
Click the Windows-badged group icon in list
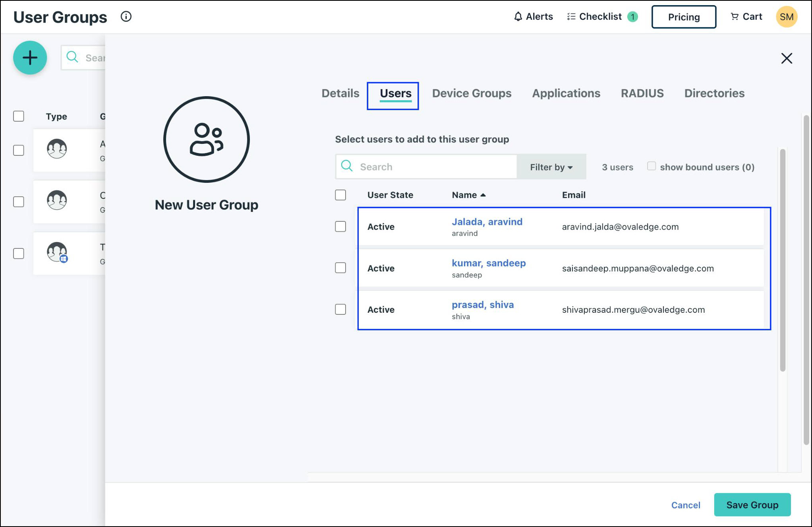tap(57, 252)
